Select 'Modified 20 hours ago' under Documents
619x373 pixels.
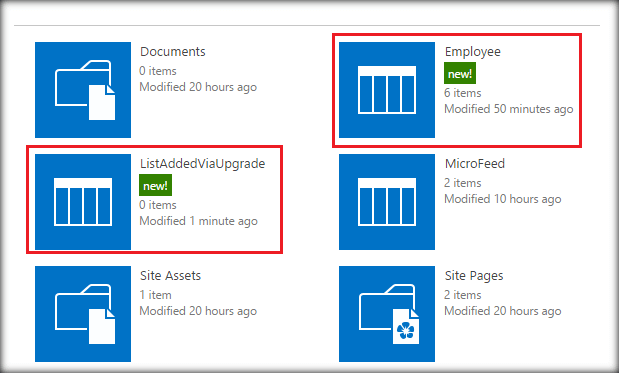[198, 87]
